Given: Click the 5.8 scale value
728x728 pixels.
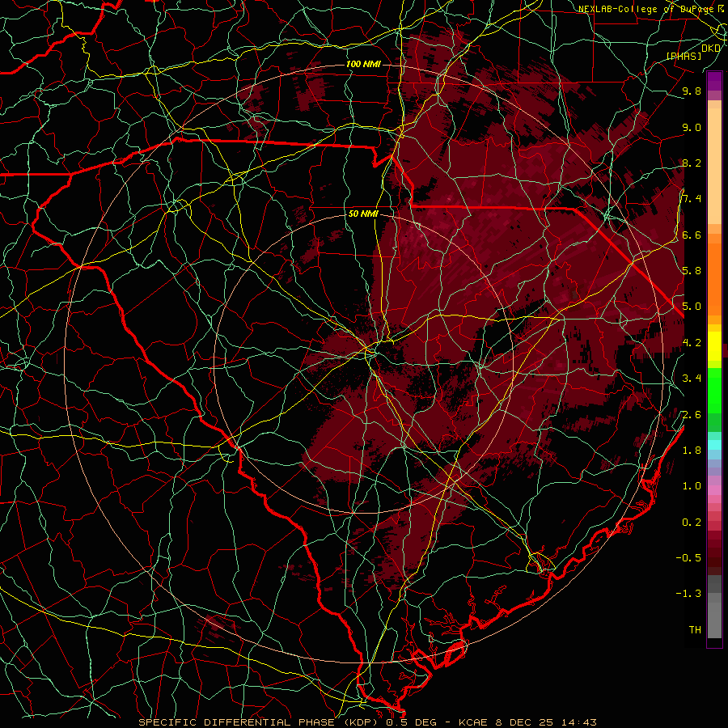Looking at the screenshot, I should (x=692, y=271).
